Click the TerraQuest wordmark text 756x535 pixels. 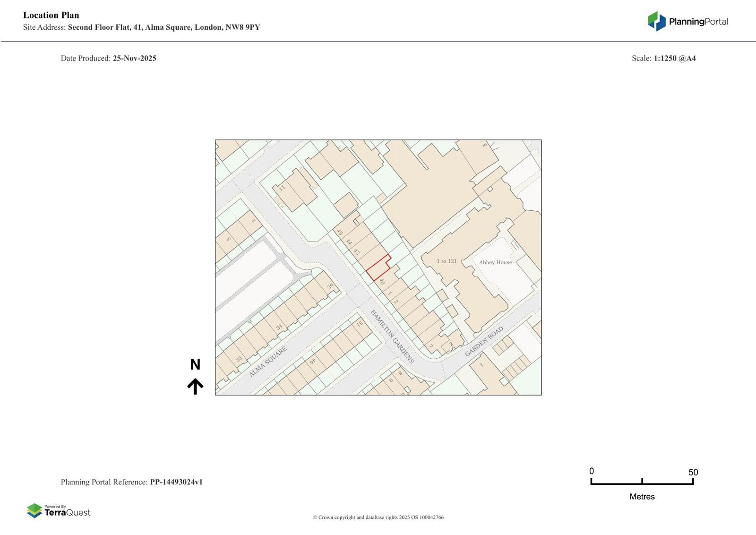click(x=67, y=513)
